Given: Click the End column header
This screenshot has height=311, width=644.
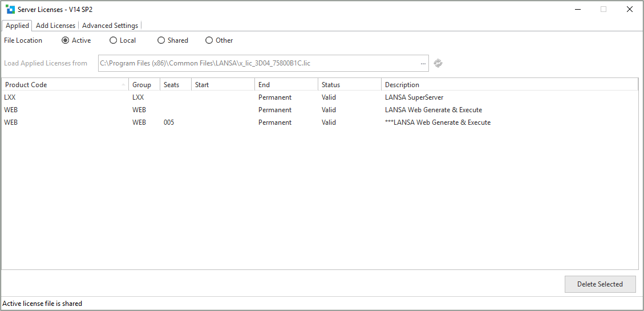Looking at the screenshot, I should pos(285,85).
